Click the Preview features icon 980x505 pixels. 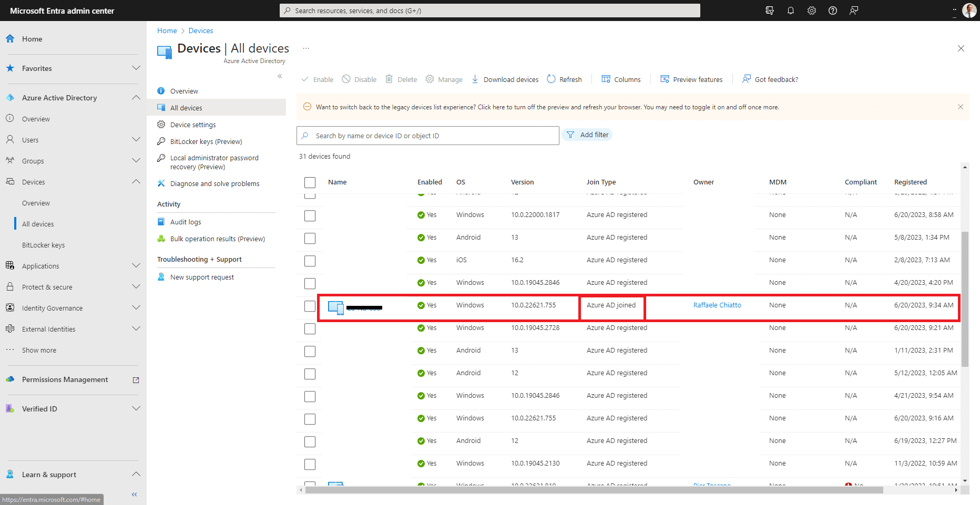665,79
